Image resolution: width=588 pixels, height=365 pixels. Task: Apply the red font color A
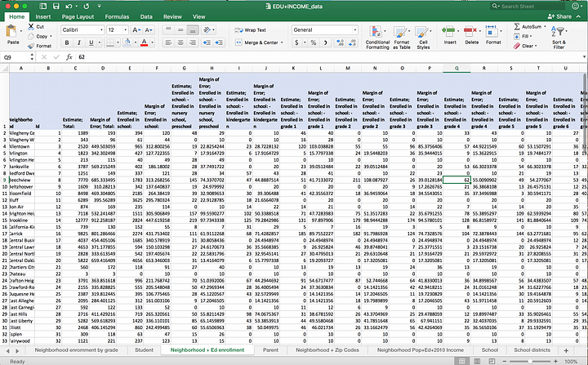[144, 42]
